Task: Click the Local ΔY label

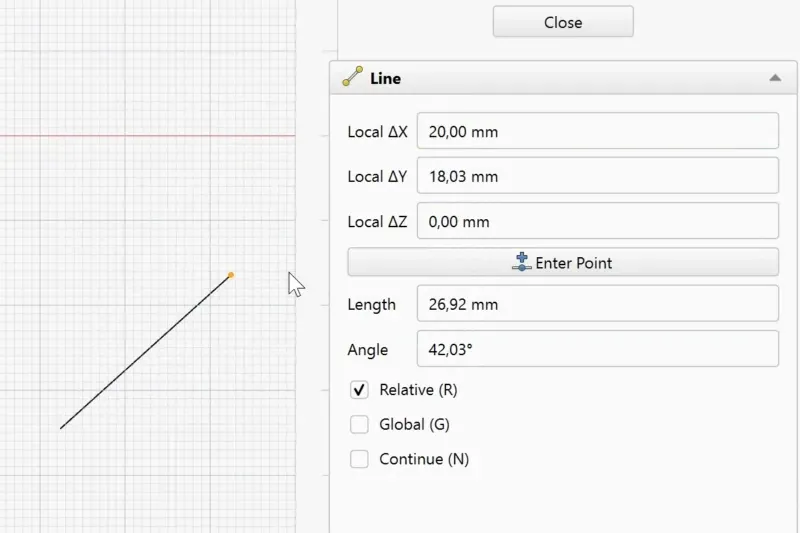Action: [378, 176]
